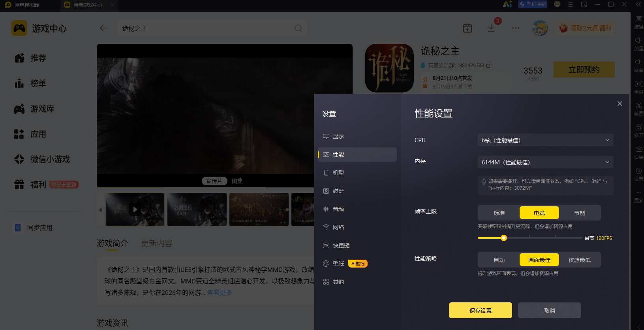
Task: Click 领取2元周福利 reward button
Action: point(586,28)
